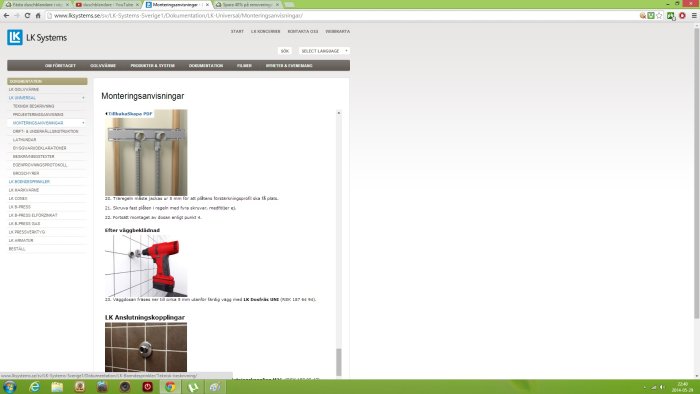Viewport: 700px width, 394px height.
Task: Click the red extension icon in toolbar
Action: point(682,16)
